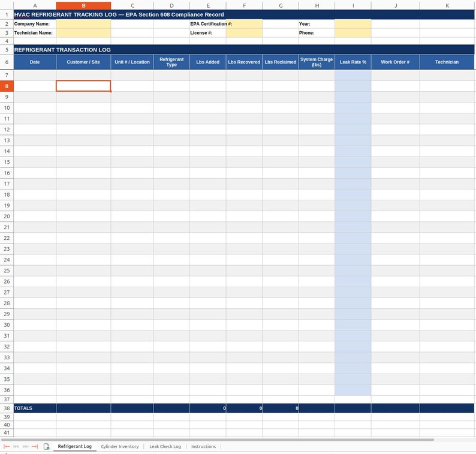476x454 pixels.
Task: Click the Technician Name input cell
Action: 83,33
